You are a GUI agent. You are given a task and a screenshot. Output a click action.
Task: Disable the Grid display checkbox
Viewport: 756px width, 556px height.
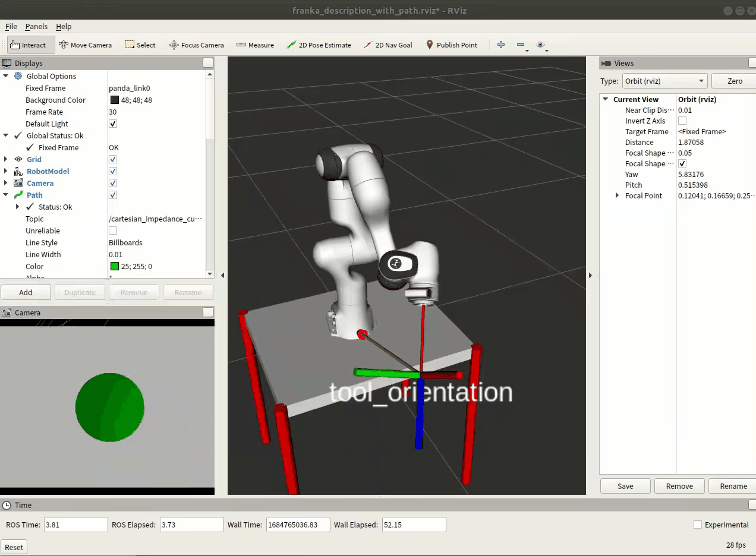[113, 159]
